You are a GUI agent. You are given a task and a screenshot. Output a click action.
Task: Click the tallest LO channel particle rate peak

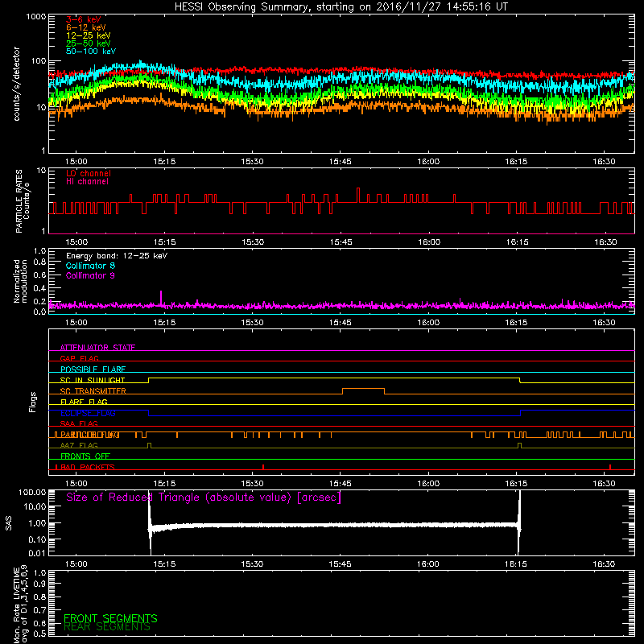[358, 195]
